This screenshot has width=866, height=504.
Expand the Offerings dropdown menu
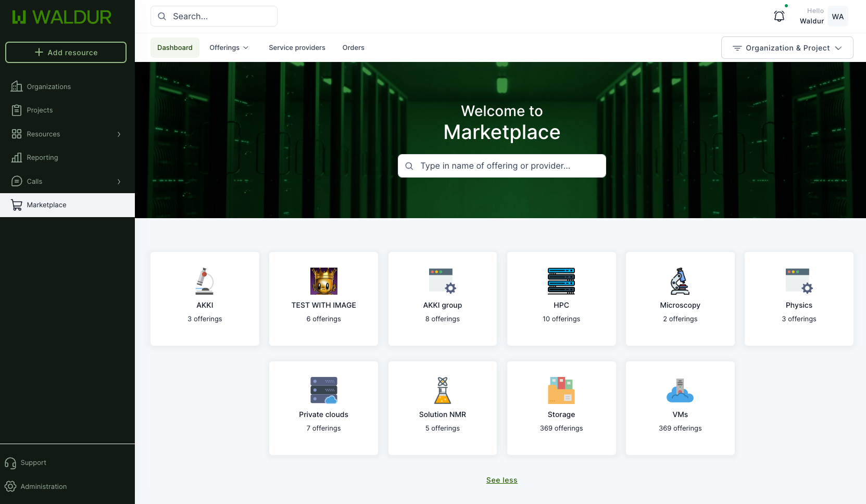229,47
